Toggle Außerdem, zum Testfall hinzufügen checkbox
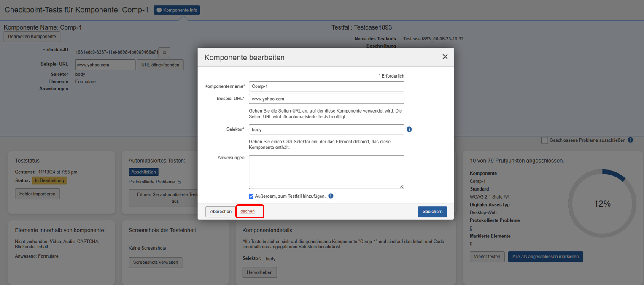The image size is (644, 285). pos(251,196)
